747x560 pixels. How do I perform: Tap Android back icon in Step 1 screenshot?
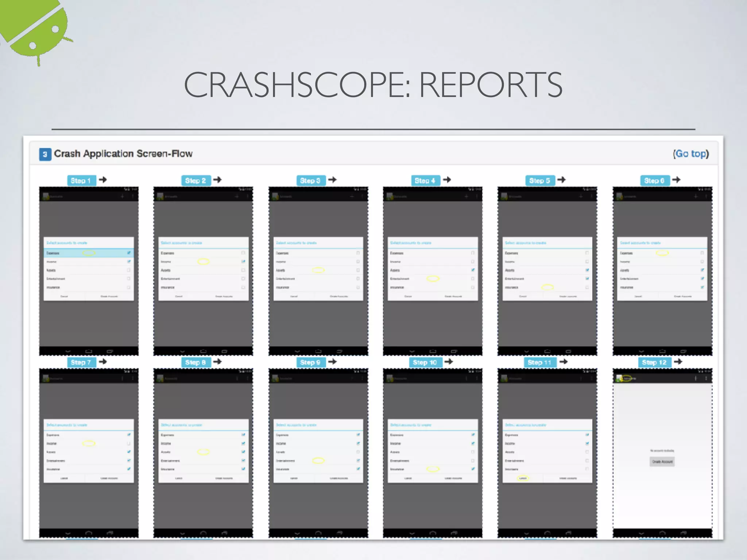click(68, 351)
